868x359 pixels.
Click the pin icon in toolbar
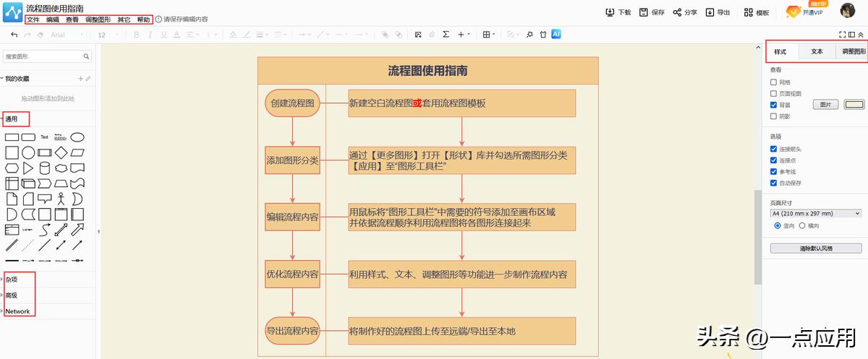coord(529,34)
